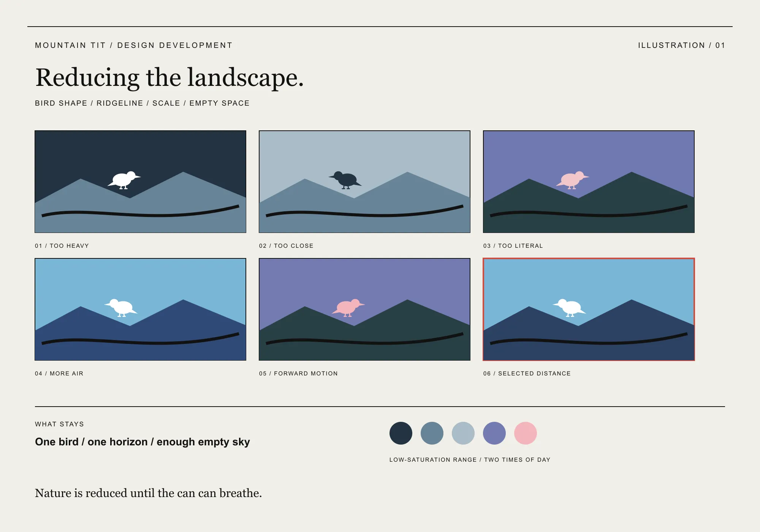Click the pale gray-blue color swatch

[x=463, y=433]
